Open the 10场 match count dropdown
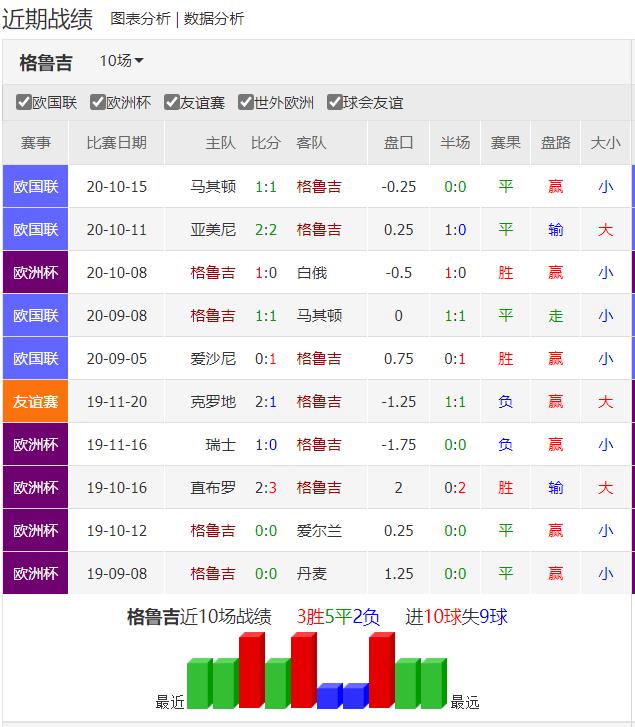 [121, 61]
